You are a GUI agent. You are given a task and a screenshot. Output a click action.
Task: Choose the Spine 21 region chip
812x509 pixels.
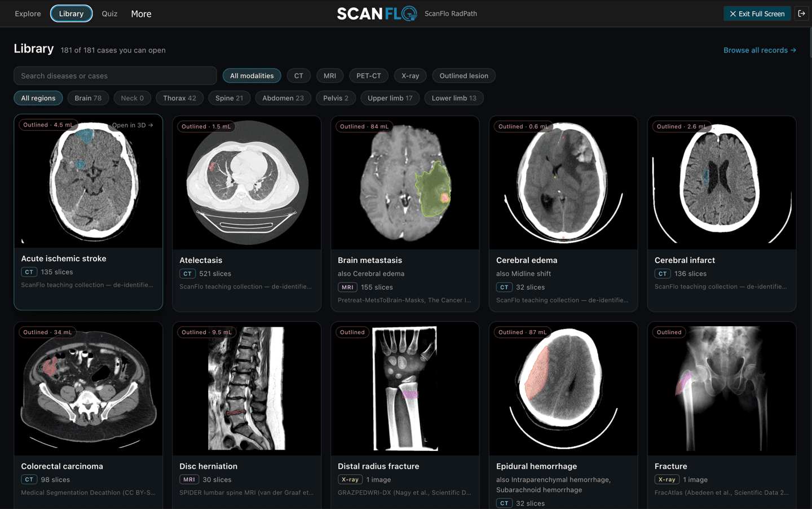pyautogui.click(x=229, y=98)
